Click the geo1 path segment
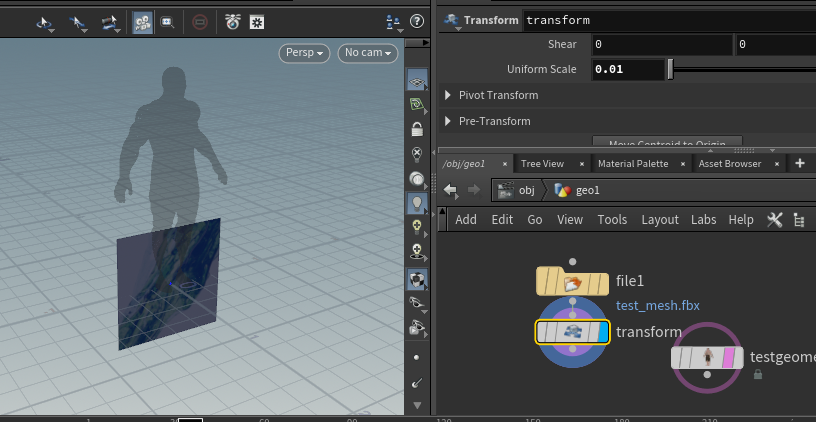Screen dimensions: 816x422 coord(577,190)
